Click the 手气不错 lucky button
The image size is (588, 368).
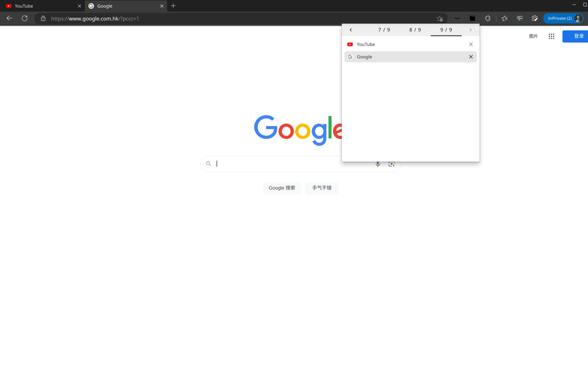click(x=322, y=188)
